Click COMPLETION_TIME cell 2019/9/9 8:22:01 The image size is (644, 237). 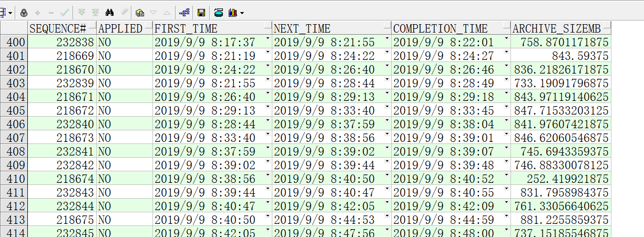pyautogui.click(x=451, y=42)
